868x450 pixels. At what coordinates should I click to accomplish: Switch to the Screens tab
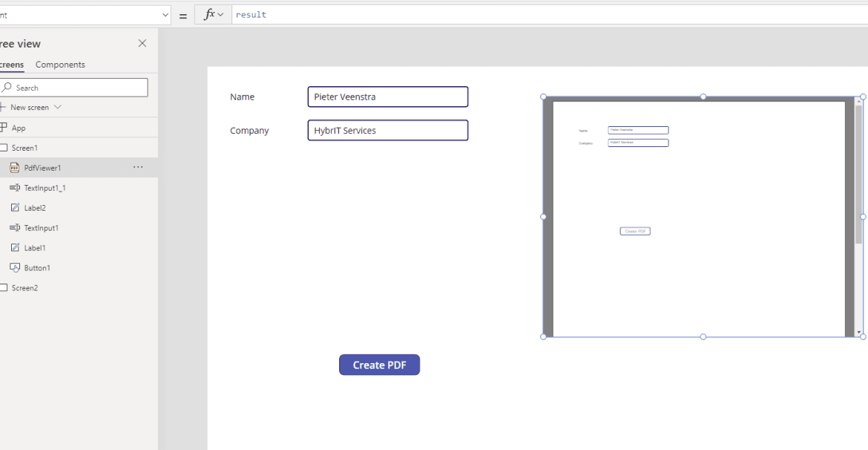(x=12, y=65)
